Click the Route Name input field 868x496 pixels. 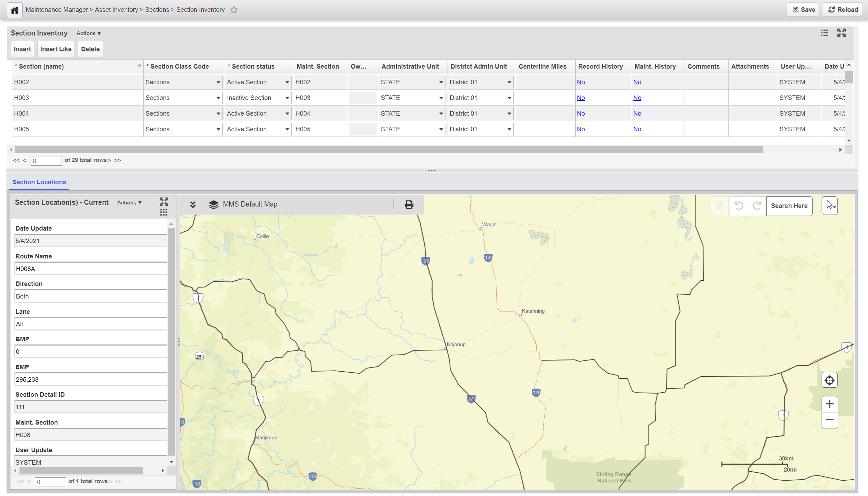[90, 269]
